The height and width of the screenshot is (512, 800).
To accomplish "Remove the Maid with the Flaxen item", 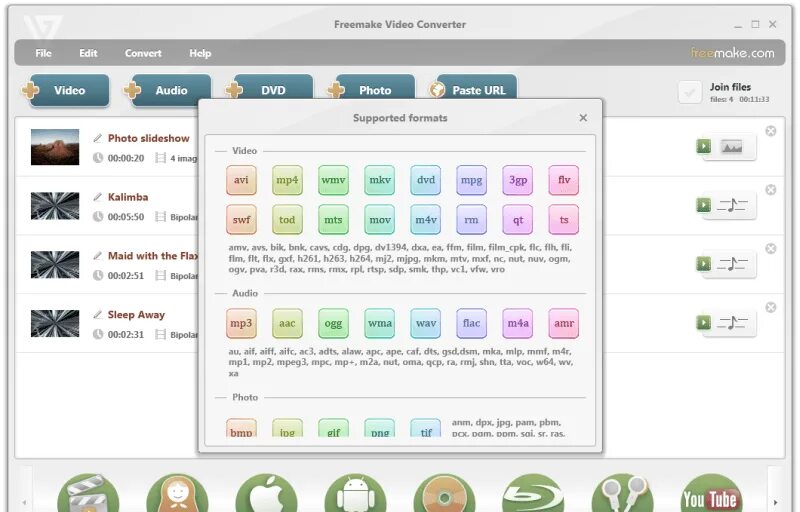I will point(771,248).
